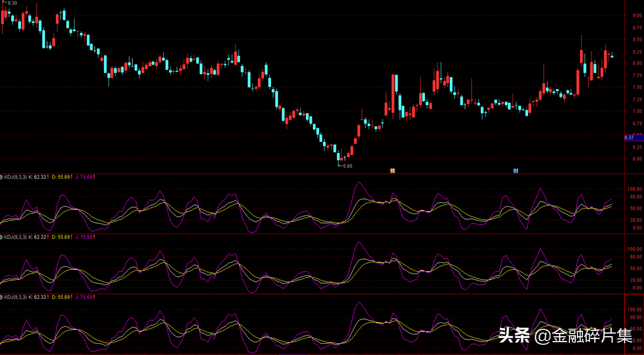Click the last cyan candlestick at chart's right end

612,56
